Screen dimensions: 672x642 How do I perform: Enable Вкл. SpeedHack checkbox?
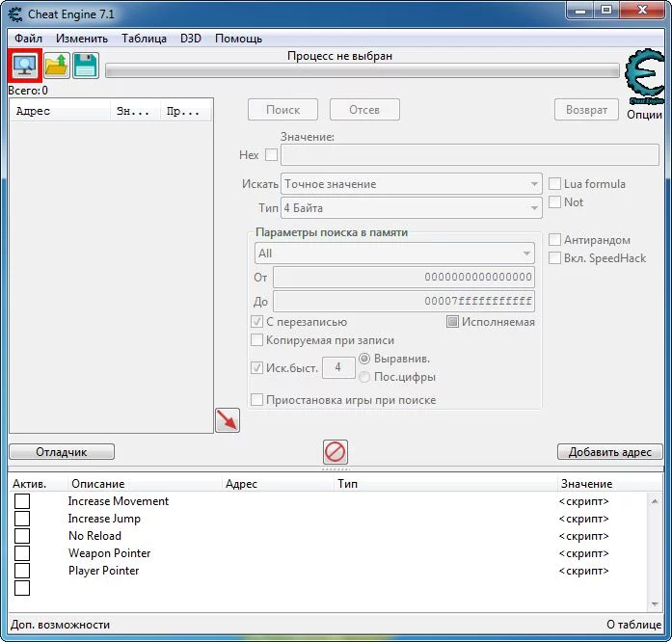coord(554,258)
